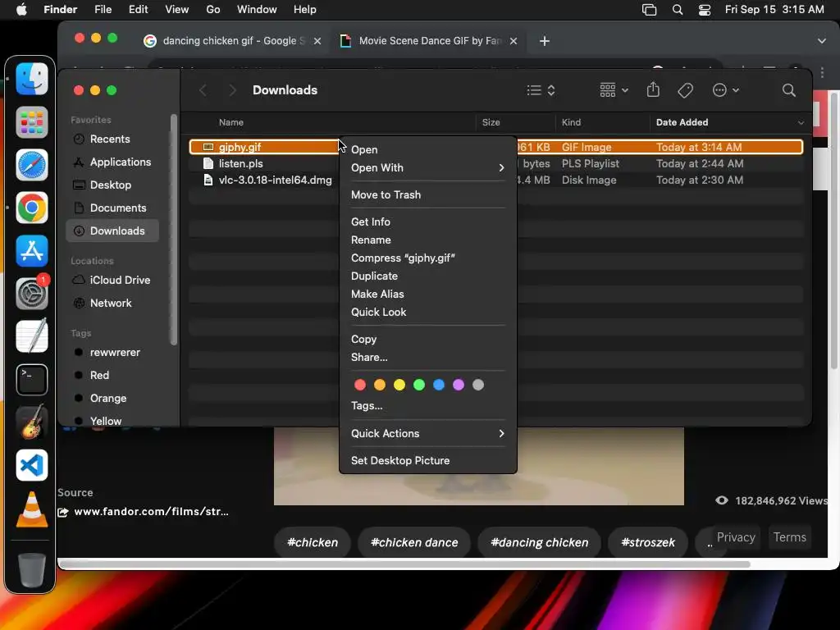This screenshot has width=840, height=630.
Task: Open Chrome tab search chevron
Action: pos(822,41)
